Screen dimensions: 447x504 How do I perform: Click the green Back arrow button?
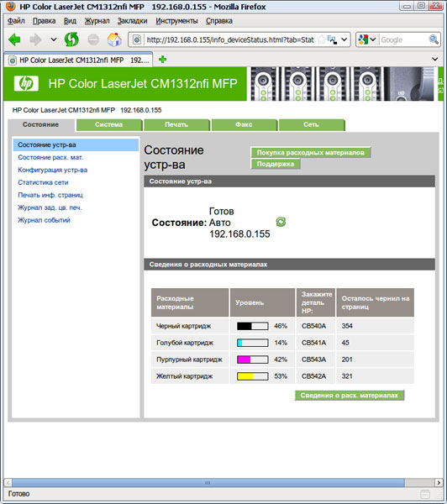(x=14, y=39)
